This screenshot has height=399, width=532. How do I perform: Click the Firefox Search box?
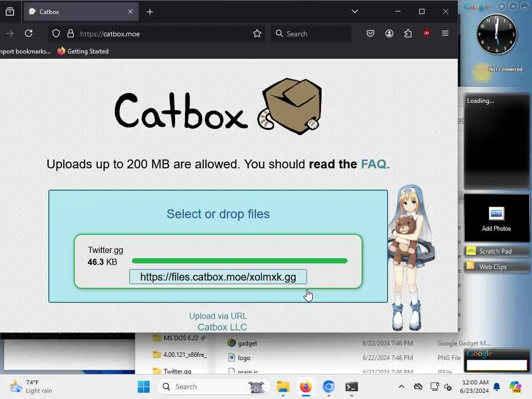(311, 34)
